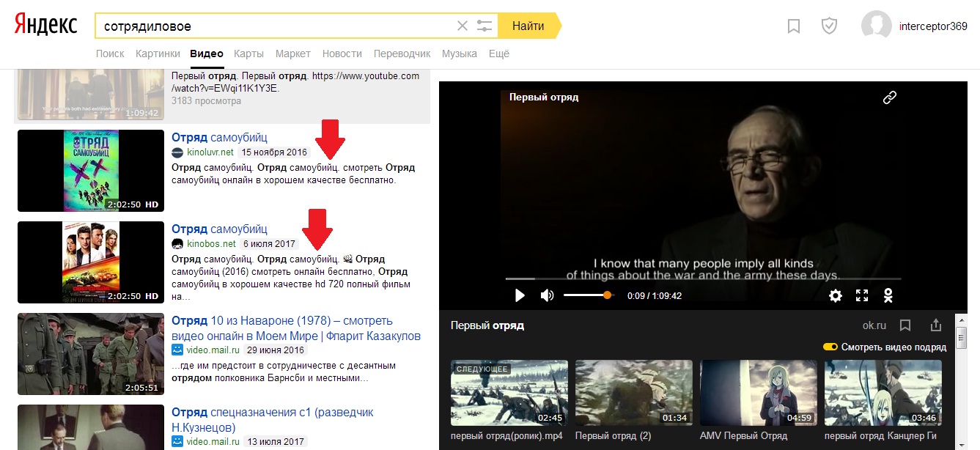Copy video link with the chain icon
The image size is (980, 450).
(x=889, y=97)
